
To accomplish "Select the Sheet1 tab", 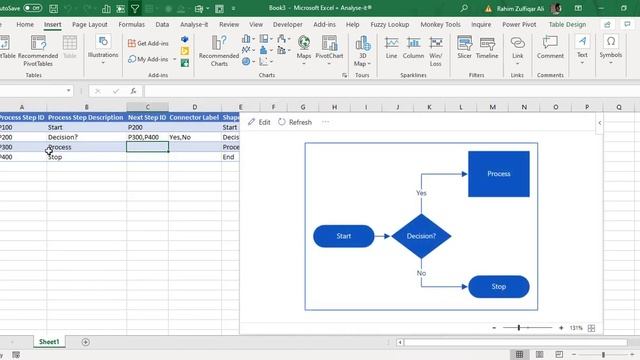I will tap(49, 342).
